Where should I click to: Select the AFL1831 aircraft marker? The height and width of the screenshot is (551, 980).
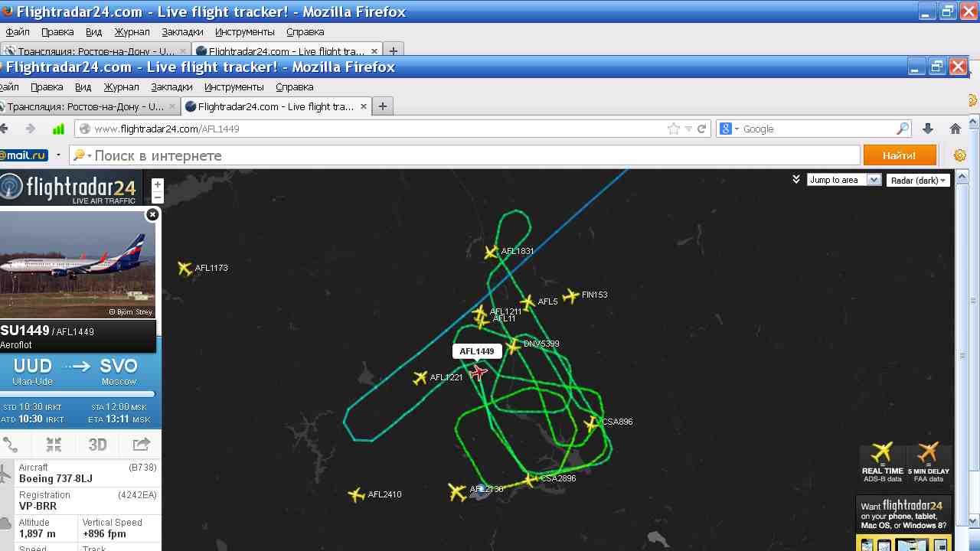tap(492, 252)
